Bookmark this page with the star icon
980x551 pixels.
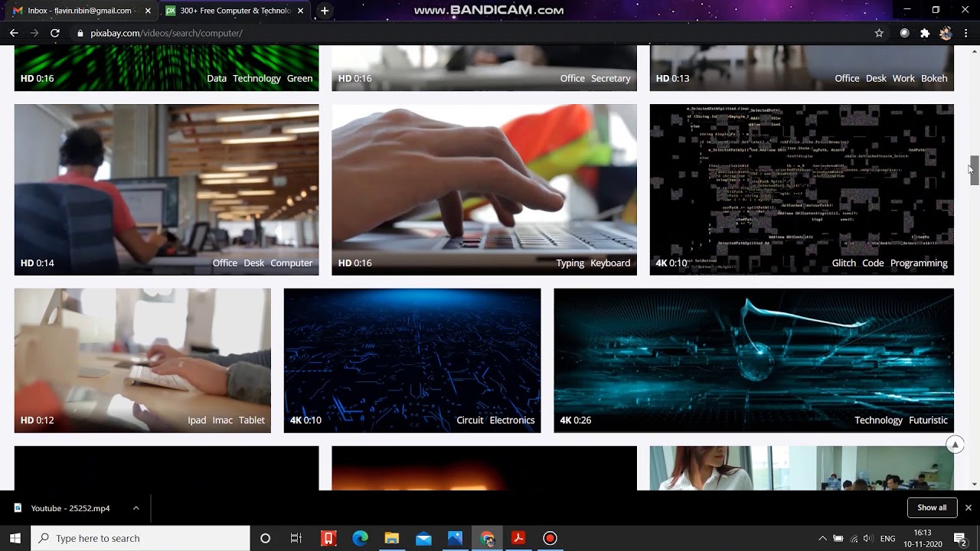pos(879,33)
